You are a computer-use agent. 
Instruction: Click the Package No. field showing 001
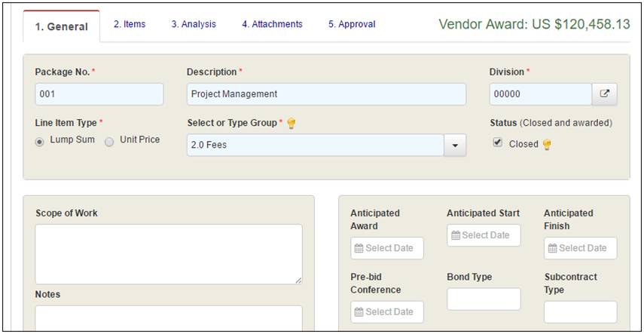click(x=99, y=93)
